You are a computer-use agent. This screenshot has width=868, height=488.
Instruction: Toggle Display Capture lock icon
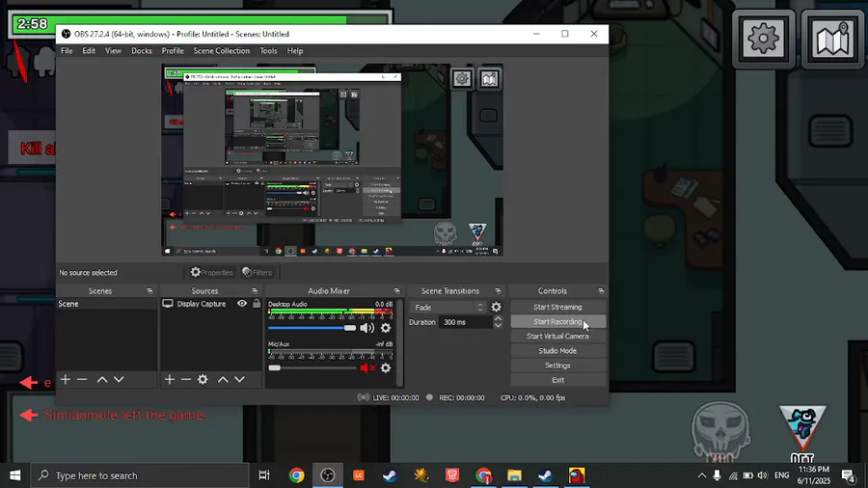point(257,303)
